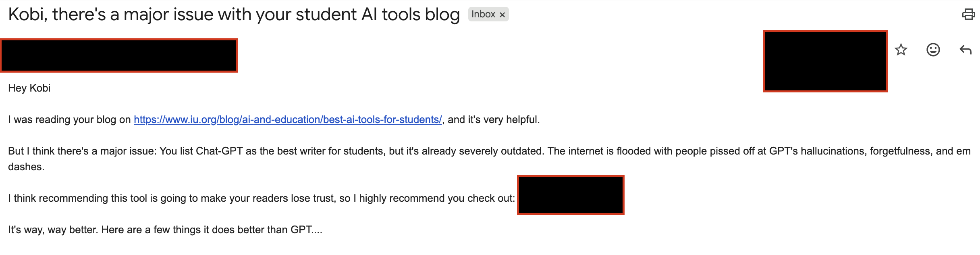Click the word "dashes." in the body

[26, 167]
